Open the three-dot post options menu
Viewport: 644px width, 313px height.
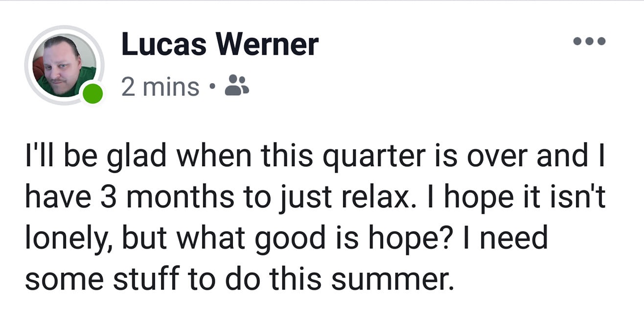click(590, 41)
